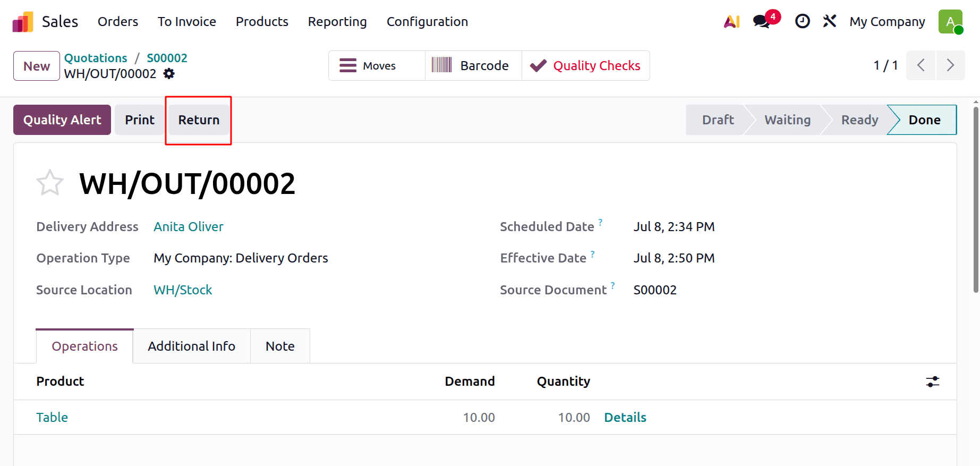Screen dimensions: 980x466
Task: Sort by the Product column header
Action: [x=60, y=382]
